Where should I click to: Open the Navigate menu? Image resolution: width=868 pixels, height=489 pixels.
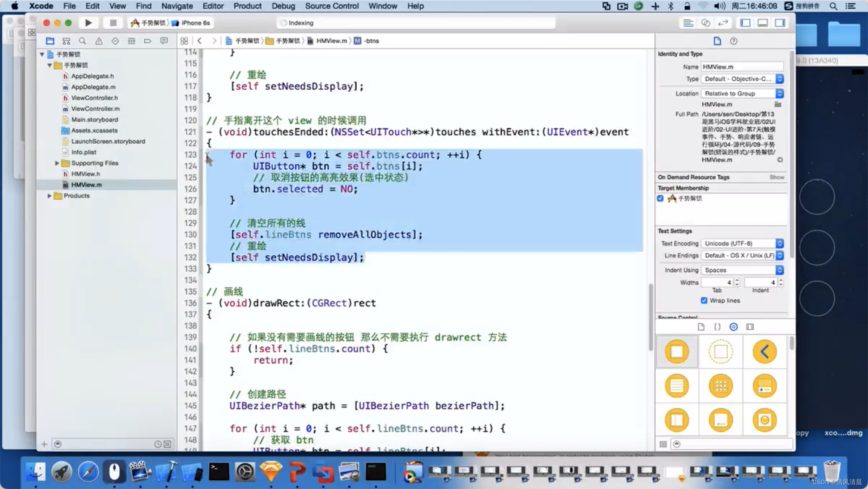177,6
